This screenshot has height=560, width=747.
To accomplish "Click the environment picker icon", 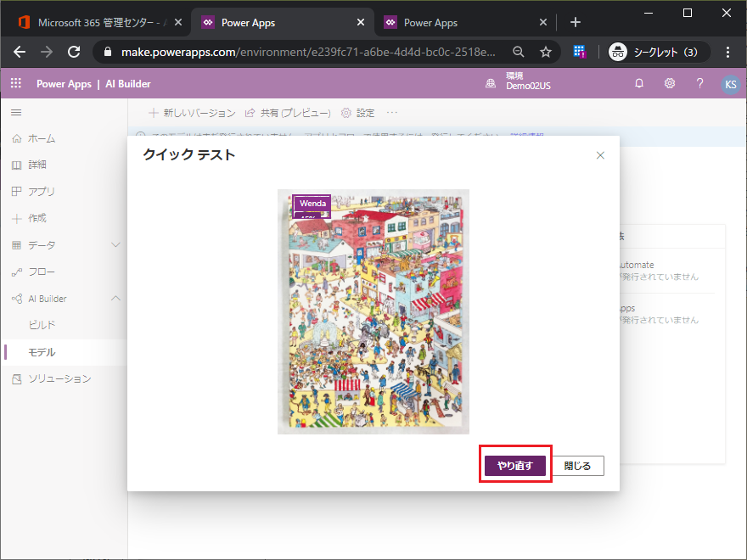I will coord(491,84).
